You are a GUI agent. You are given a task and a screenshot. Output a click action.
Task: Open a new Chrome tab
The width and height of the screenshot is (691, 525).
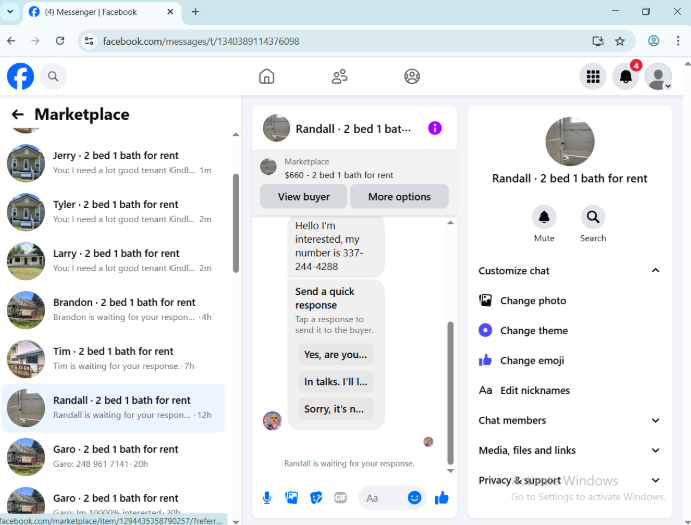tap(195, 12)
